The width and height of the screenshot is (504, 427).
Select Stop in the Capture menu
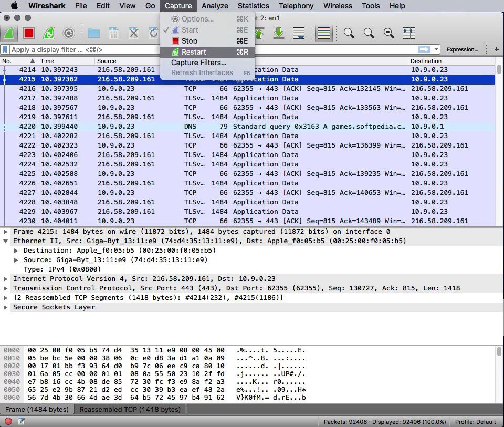tap(208, 41)
